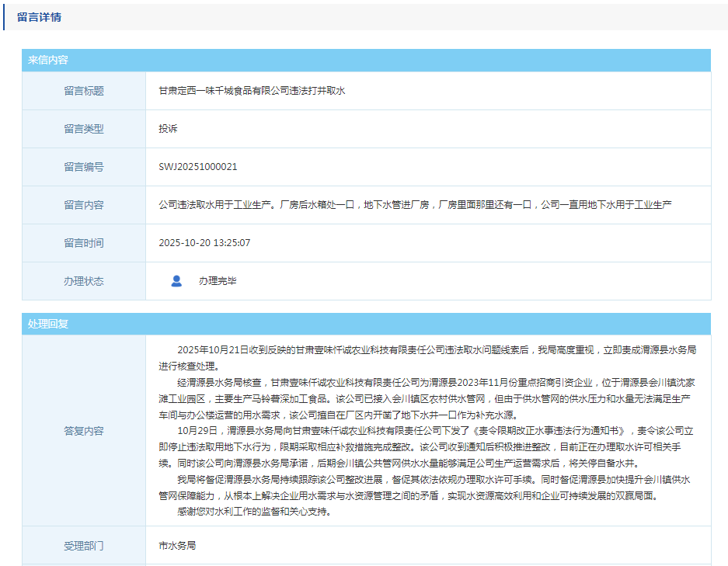Select the timestamp 2025-10-20 13:25:07

coord(204,243)
